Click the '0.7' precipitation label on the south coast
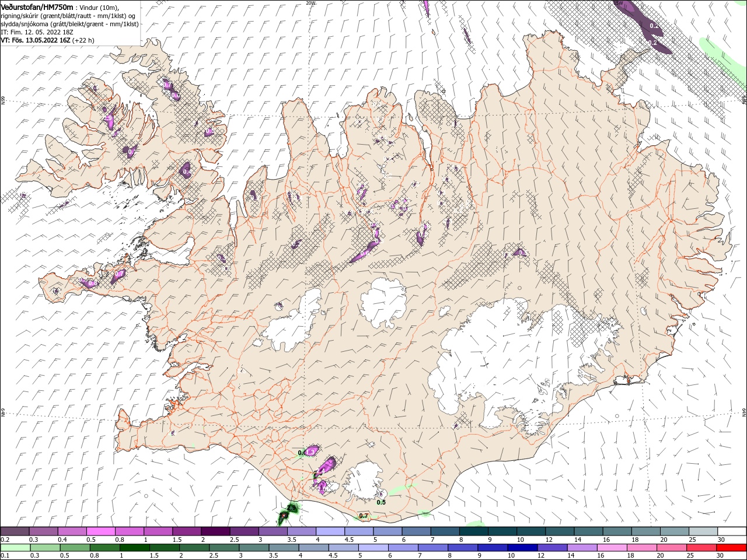The width and height of the screenshot is (747, 560). click(x=364, y=516)
